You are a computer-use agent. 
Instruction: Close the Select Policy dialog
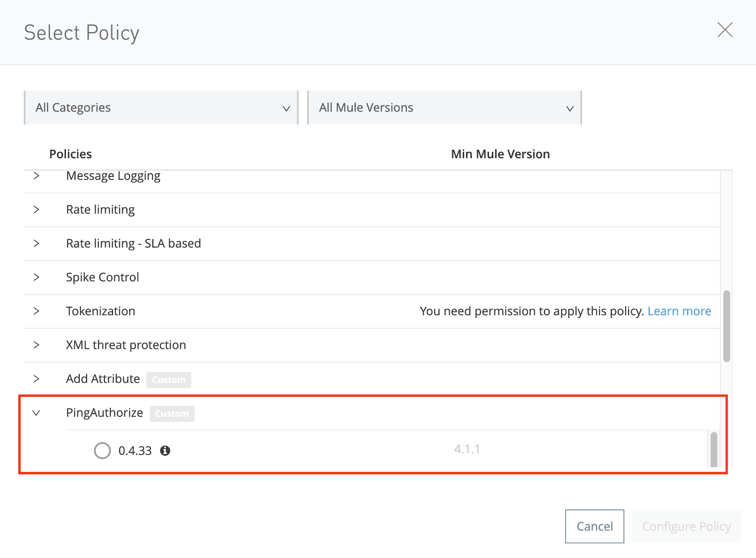(x=724, y=30)
